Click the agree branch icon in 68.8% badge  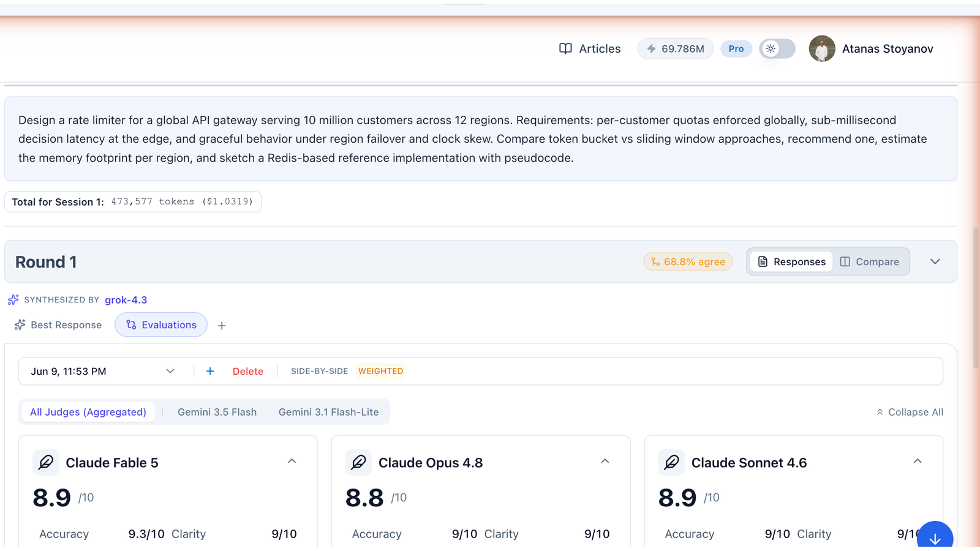655,261
